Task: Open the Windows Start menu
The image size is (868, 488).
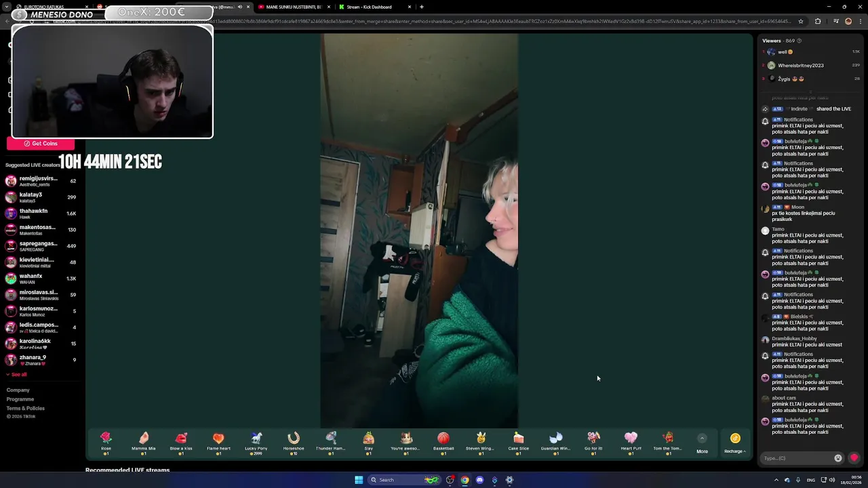Action: (359, 480)
